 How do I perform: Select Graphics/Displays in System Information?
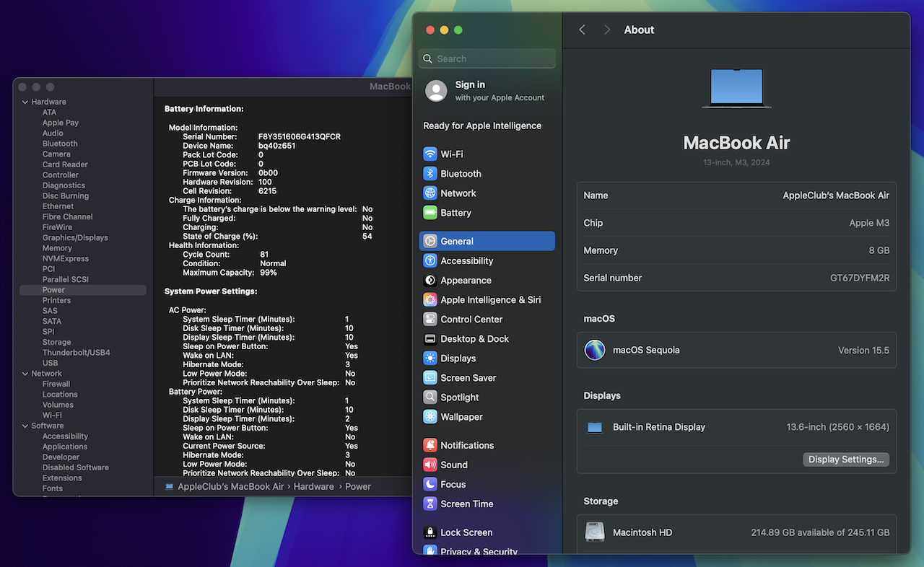click(75, 237)
